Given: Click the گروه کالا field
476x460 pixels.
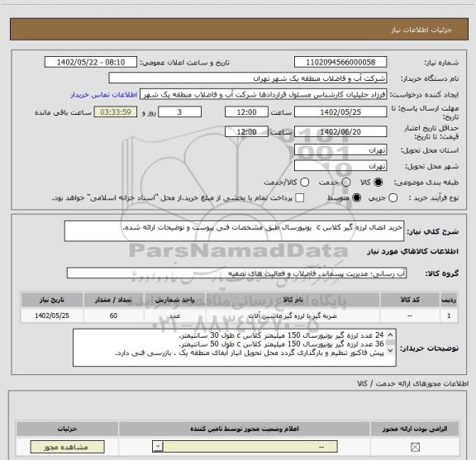Looking at the screenshot, I should 236,273.
